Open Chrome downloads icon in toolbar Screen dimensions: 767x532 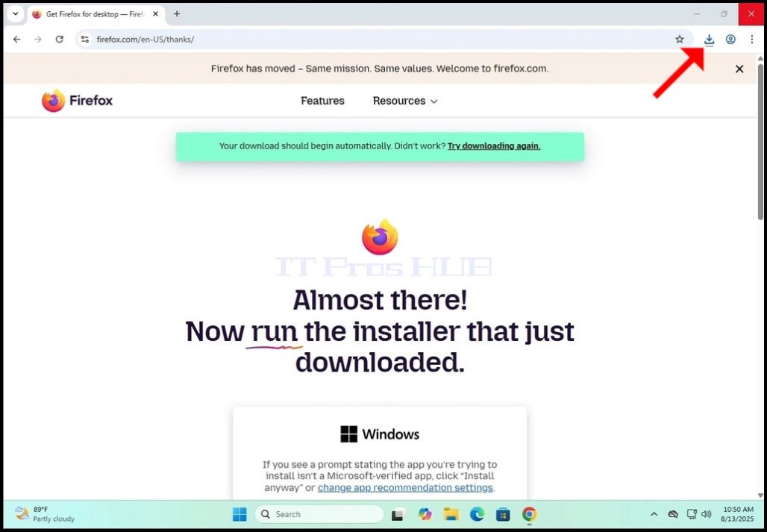point(709,40)
